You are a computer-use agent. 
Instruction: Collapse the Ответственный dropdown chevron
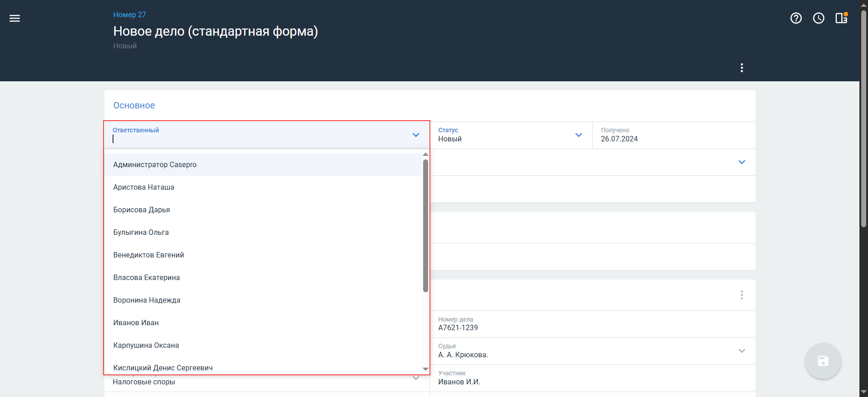click(x=416, y=135)
